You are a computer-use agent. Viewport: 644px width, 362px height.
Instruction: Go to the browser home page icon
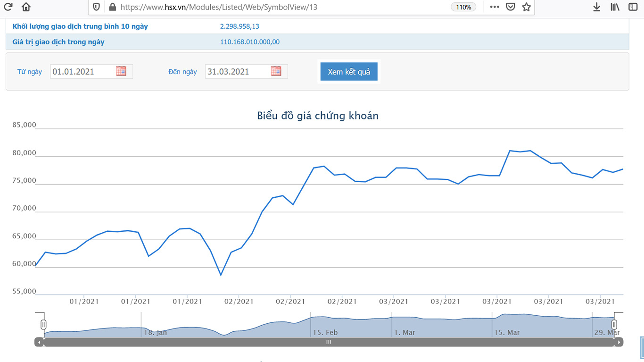[x=26, y=7]
